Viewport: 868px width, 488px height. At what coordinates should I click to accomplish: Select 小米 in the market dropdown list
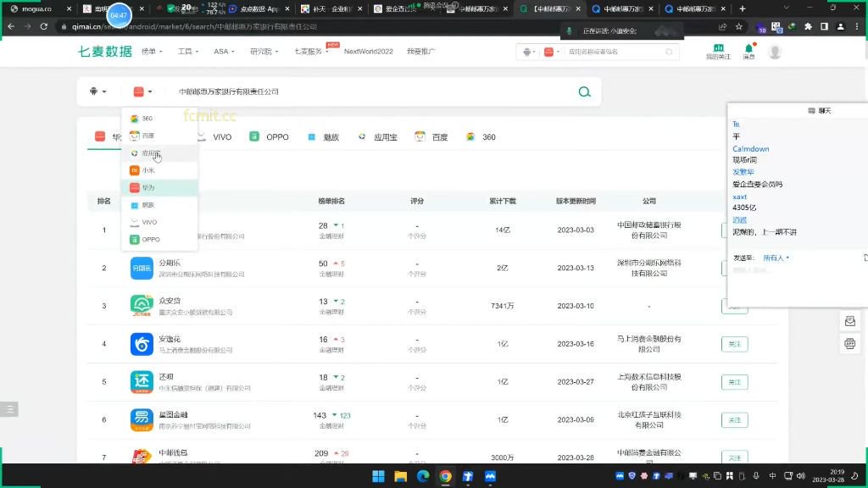[159, 170]
